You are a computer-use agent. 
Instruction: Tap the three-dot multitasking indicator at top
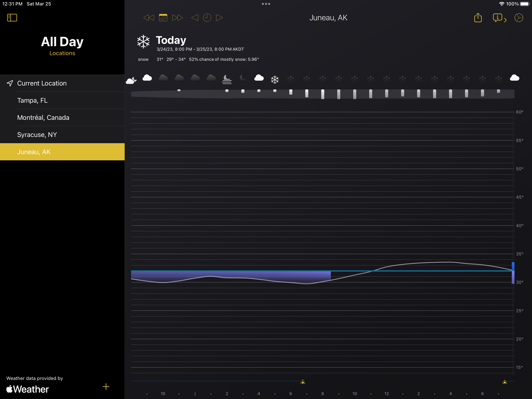[266, 4]
